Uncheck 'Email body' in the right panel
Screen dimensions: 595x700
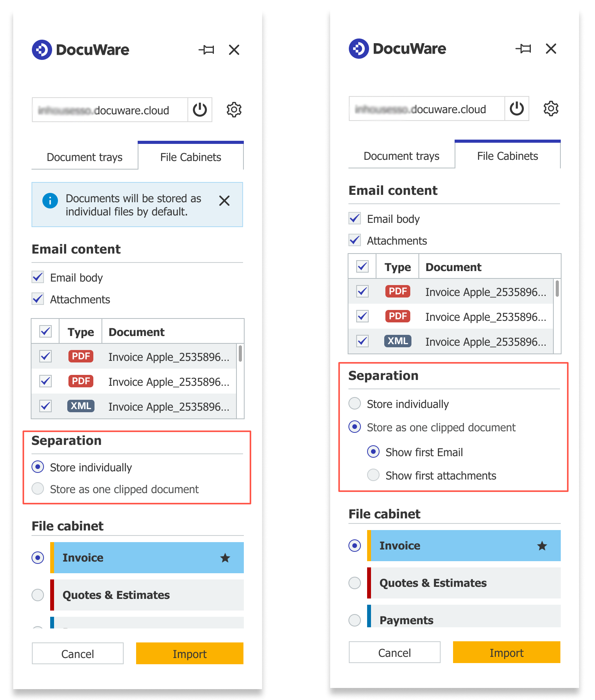click(355, 219)
